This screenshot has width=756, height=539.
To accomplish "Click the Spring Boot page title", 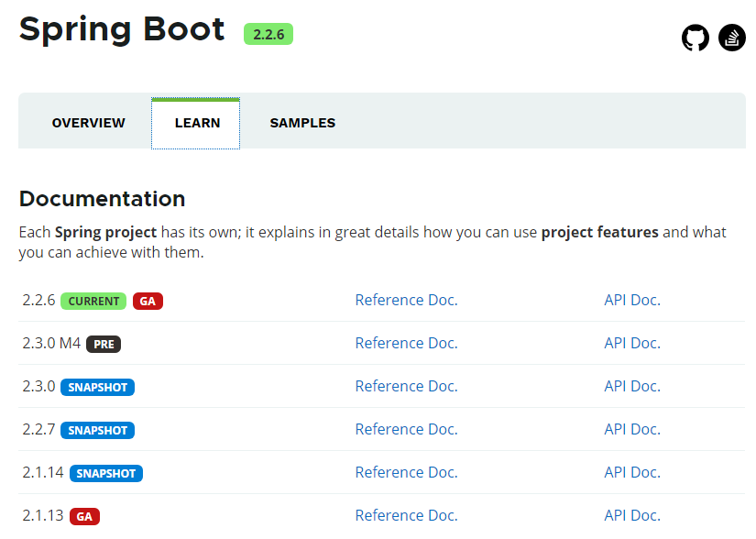I will [x=122, y=30].
